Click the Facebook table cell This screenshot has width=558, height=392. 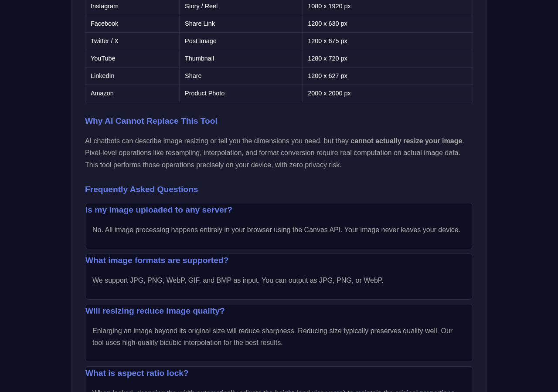point(133,24)
